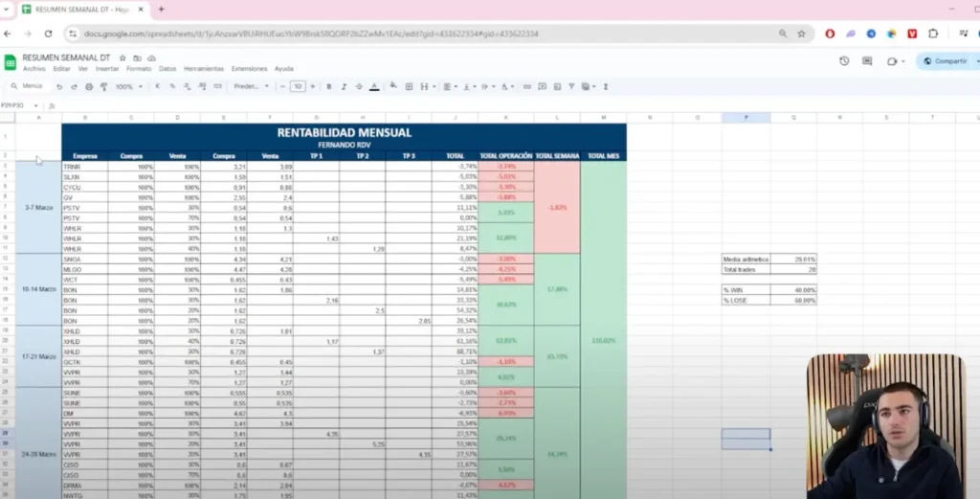This screenshot has width=980, height=499.
Task: Select the RENTABILIDAD MENSUAL title cell
Action: (x=344, y=137)
